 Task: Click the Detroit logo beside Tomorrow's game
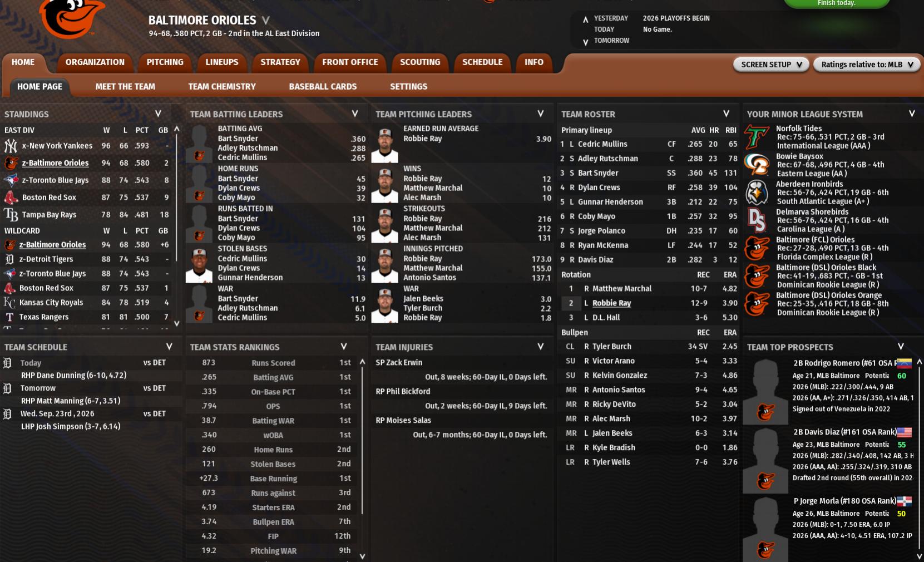(8, 388)
